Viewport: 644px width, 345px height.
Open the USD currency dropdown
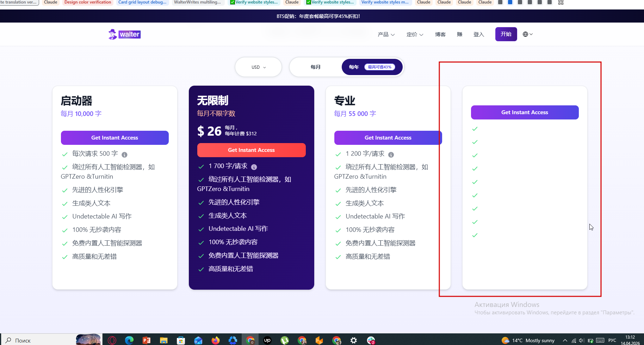pyautogui.click(x=259, y=67)
